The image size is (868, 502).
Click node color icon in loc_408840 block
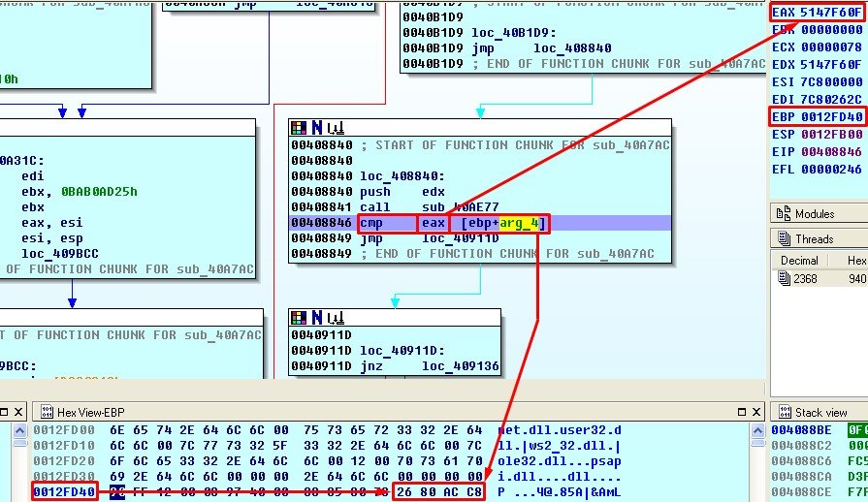pos(299,127)
